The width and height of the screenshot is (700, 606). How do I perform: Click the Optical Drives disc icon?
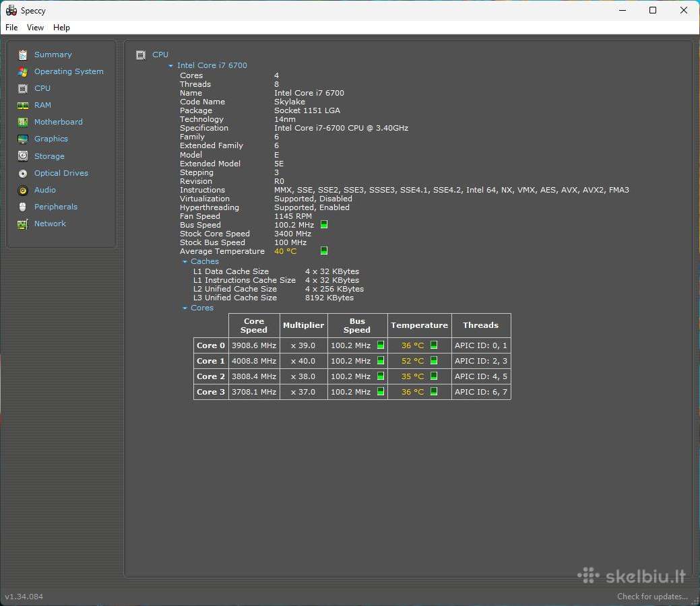pos(23,174)
